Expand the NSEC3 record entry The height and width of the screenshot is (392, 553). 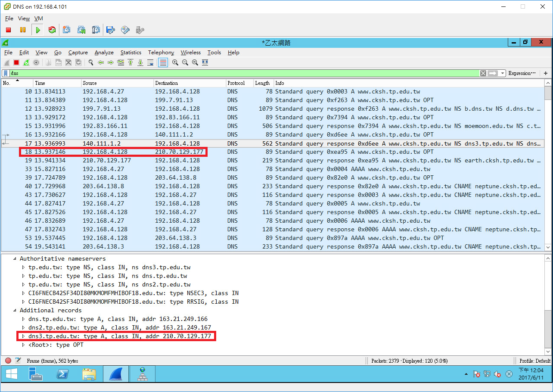coord(24,293)
